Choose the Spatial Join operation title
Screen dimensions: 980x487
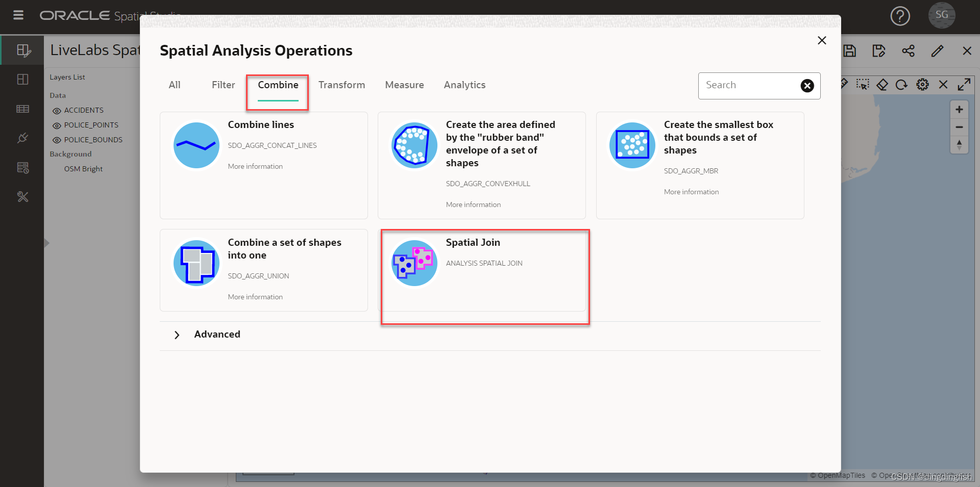pos(473,243)
